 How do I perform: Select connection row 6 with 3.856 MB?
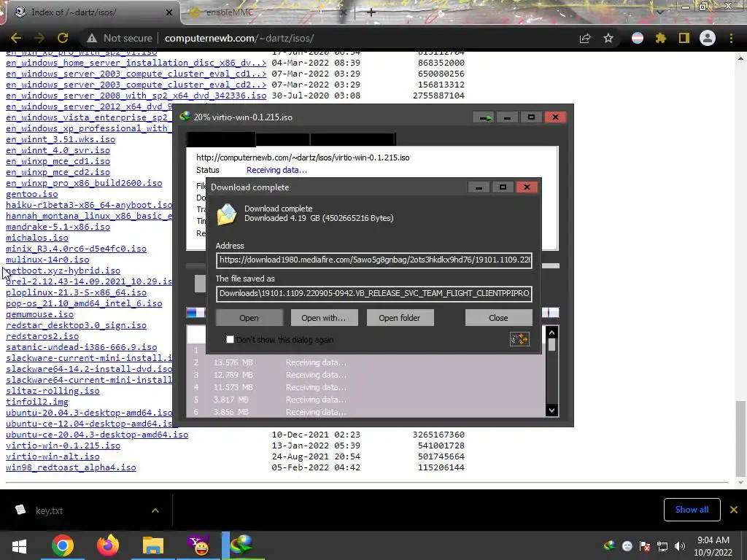pyautogui.click(x=365, y=412)
